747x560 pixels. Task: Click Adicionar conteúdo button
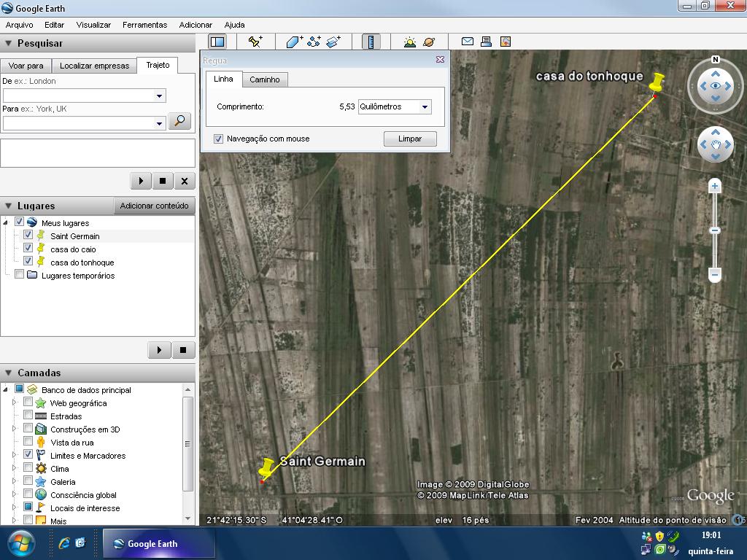point(154,206)
